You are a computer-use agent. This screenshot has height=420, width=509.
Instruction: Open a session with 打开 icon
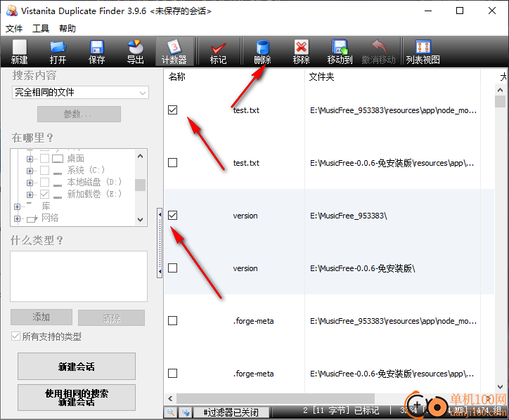pyautogui.click(x=58, y=52)
